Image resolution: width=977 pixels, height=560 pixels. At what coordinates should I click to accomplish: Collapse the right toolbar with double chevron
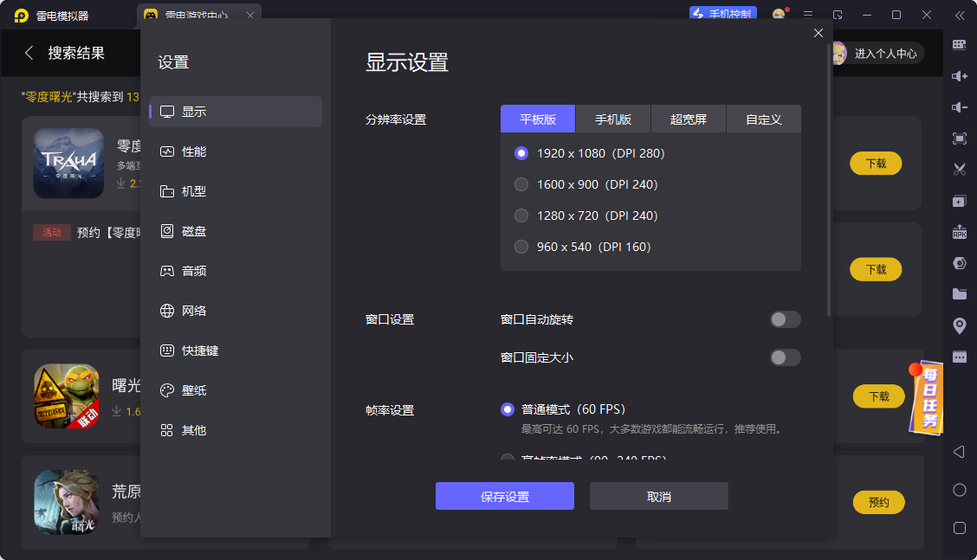pyautogui.click(x=960, y=16)
